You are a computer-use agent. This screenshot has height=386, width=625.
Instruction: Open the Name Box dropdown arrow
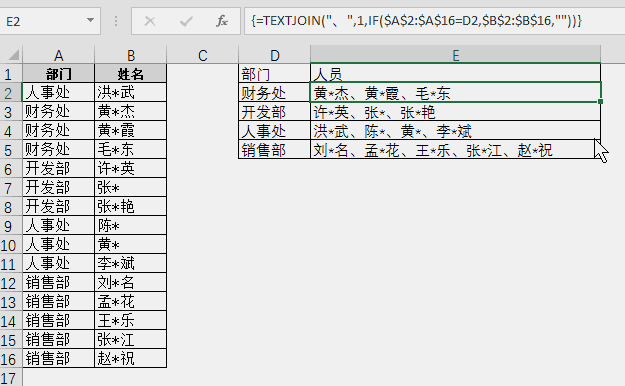90,20
